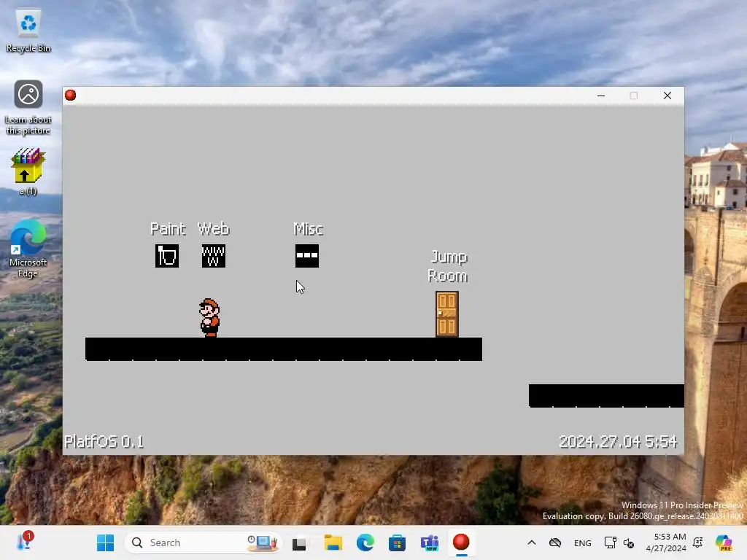Viewport: 747px width, 560px height.
Task: Launch Copilot preview from taskbar
Action: (x=724, y=542)
